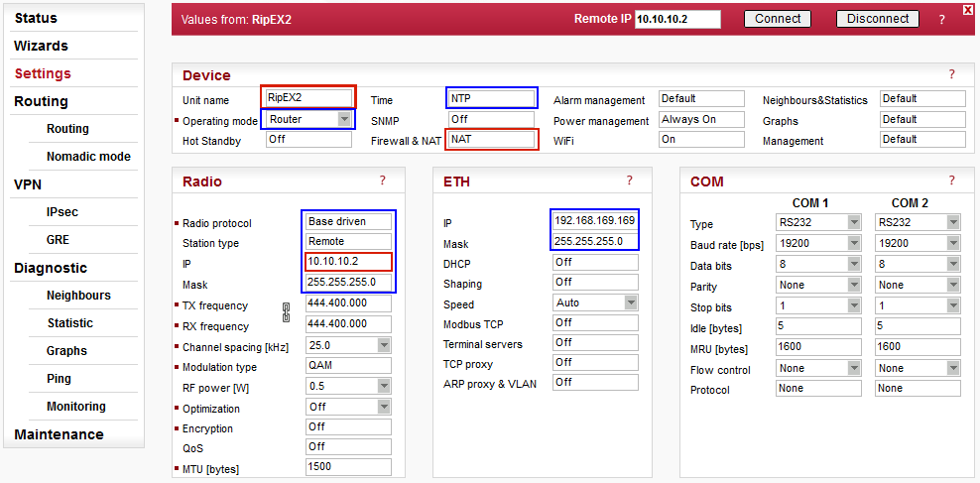Click the ETH IP 192.168.169.169 field
980x483 pixels.
tap(595, 221)
